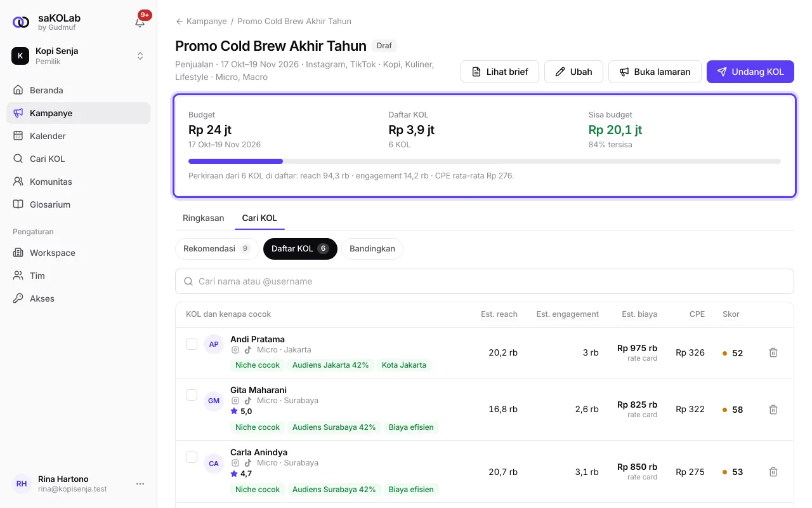812x508 pixels.
Task: Click the Glosarium book icon
Action: 18,204
